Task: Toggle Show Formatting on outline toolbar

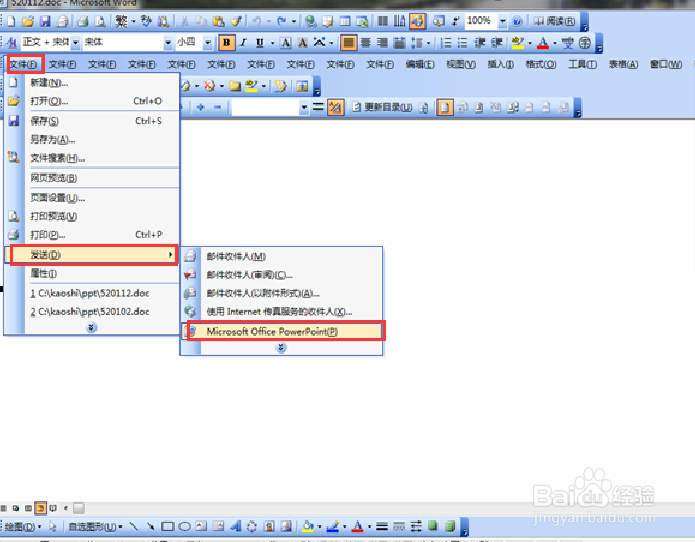Action: 336,107
